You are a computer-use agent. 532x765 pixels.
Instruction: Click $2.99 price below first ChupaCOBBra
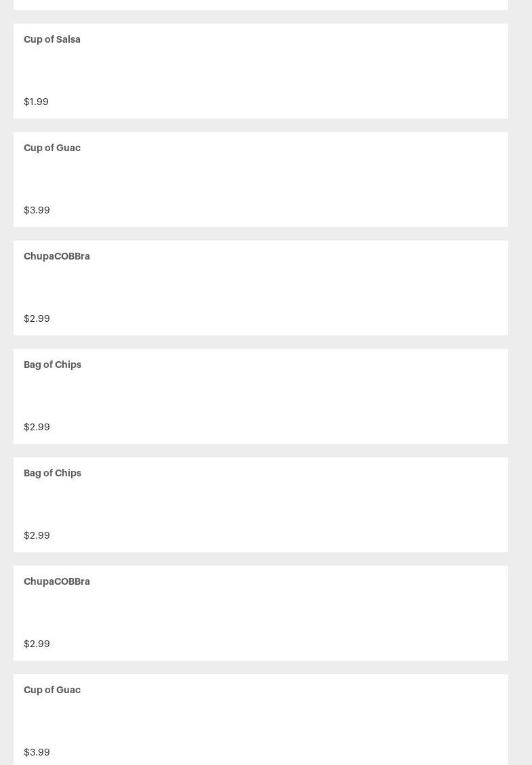(37, 318)
